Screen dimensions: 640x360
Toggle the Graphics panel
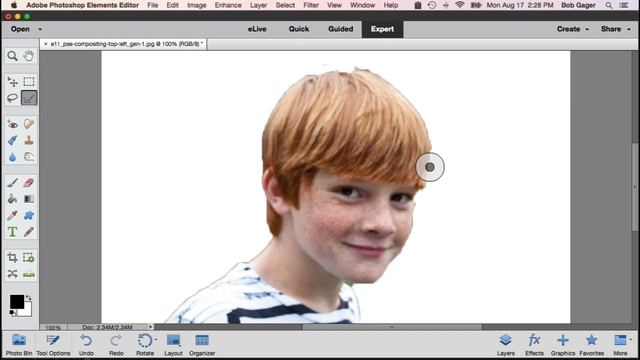[x=563, y=345]
